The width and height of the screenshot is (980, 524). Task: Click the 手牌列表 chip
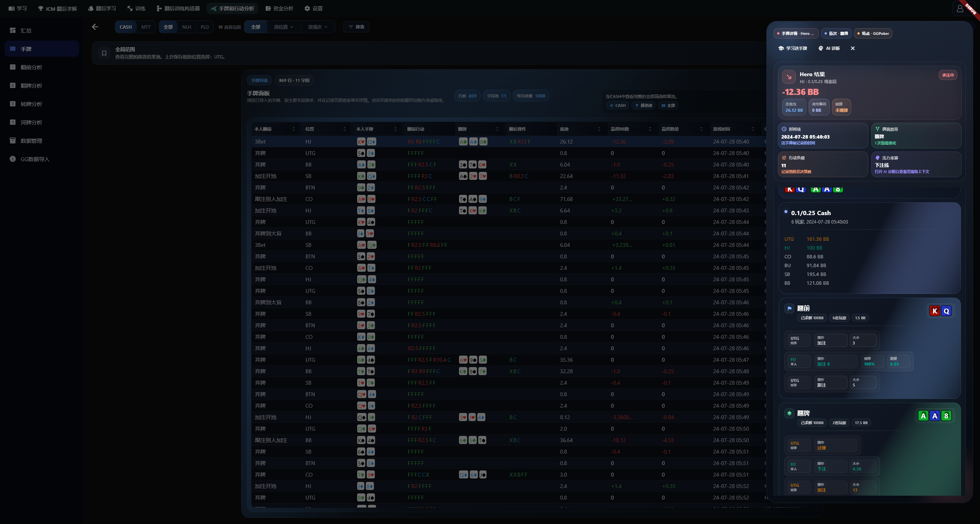(260, 80)
